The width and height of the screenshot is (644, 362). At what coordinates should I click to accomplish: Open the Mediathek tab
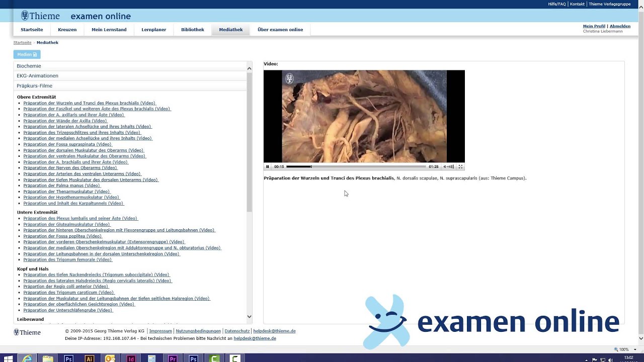[x=231, y=30]
